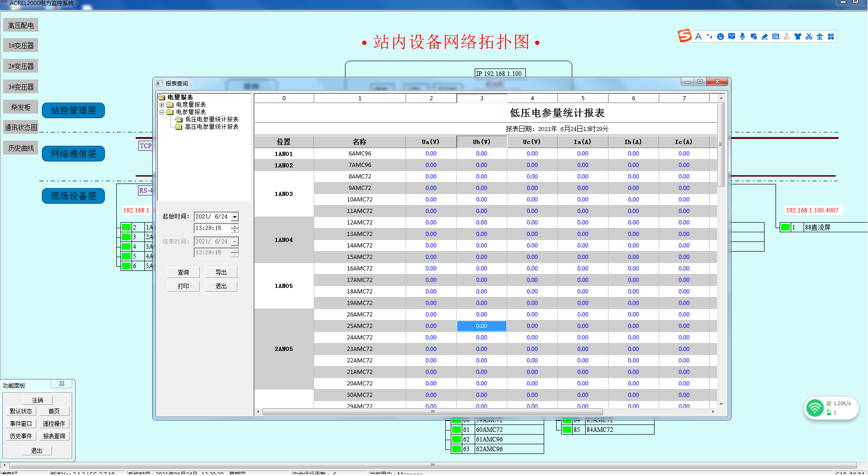Open 柴发柜 from the left sidebar

point(21,107)
